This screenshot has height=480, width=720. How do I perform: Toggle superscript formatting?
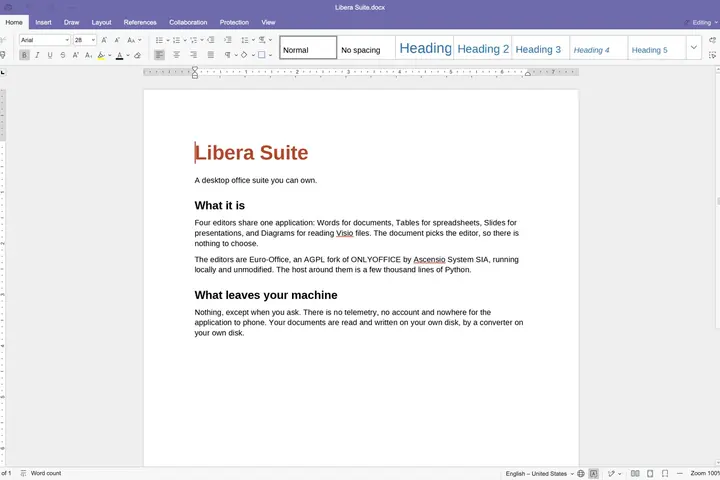tap(76, 55)
